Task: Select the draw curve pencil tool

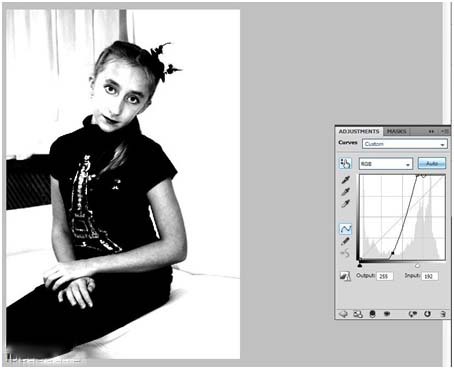Action: tap(346, 241)
